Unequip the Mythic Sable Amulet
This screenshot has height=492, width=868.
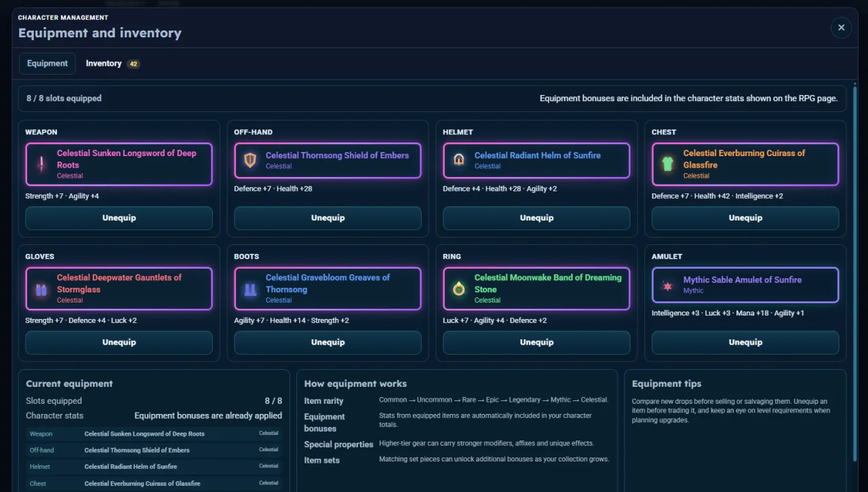coord(746,343)
